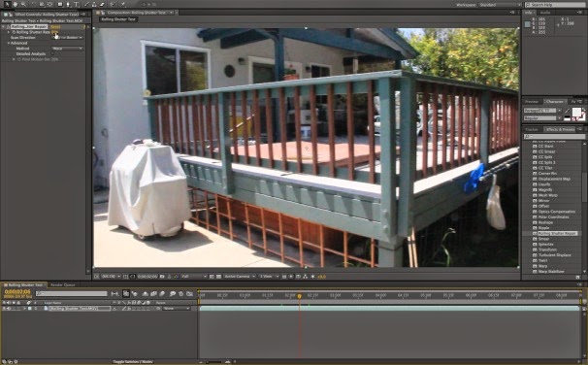Select the Horizontal Type tool
This screenshot has width=588, height=365.
(x=77, y=4)
